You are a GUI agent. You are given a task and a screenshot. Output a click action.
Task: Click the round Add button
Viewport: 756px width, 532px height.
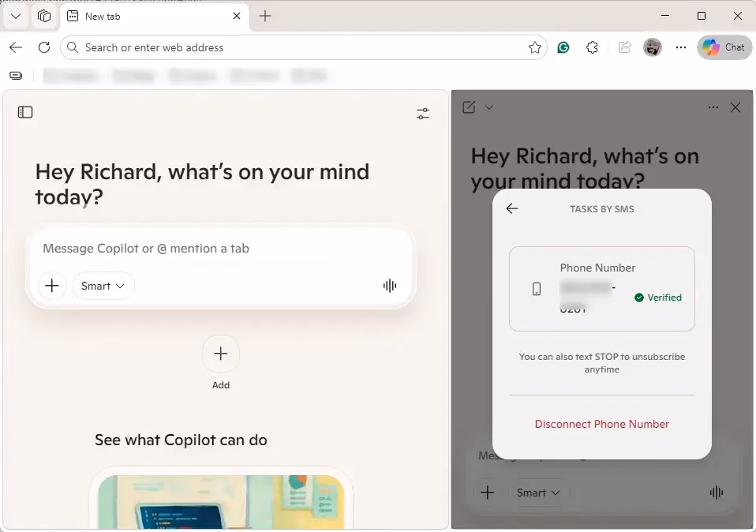pyautogui.click(x=221, y=354)
